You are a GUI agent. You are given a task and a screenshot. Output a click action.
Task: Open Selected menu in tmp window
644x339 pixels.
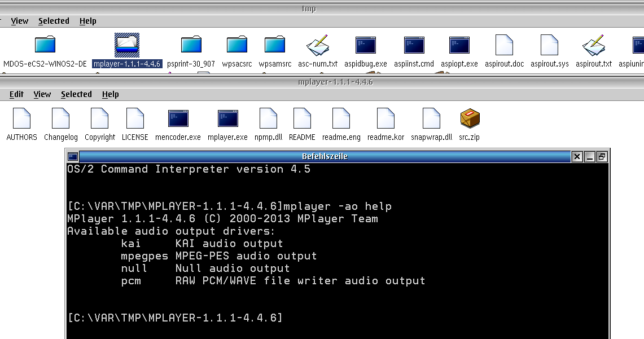tap(54, 21)
